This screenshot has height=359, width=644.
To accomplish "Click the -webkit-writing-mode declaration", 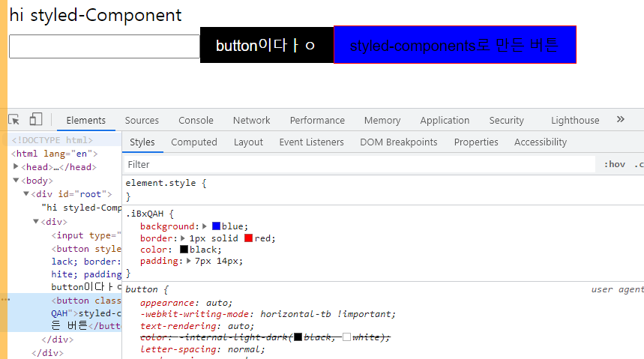I will [x=268, y=314].
